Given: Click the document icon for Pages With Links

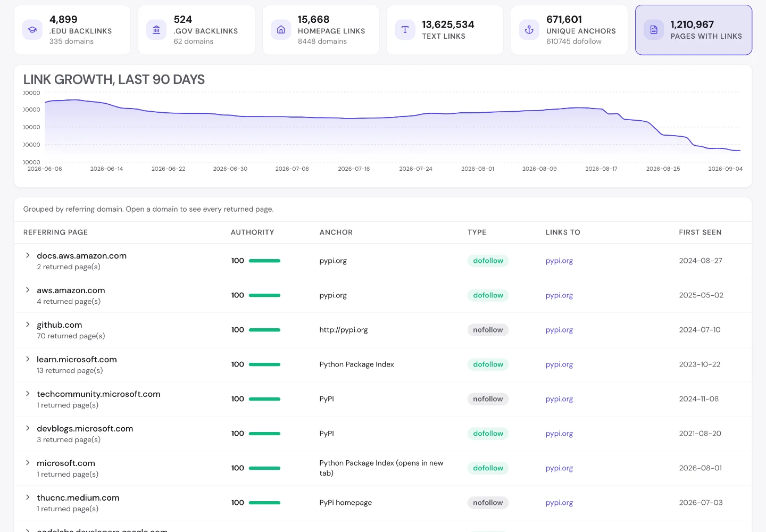Looking at the screenshot, I should pyautogui.click(x=654, y=30).
